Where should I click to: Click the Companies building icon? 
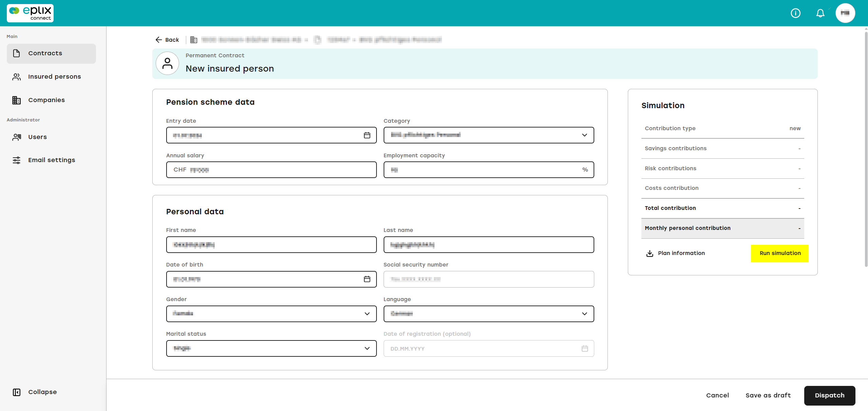coord(16,100)
